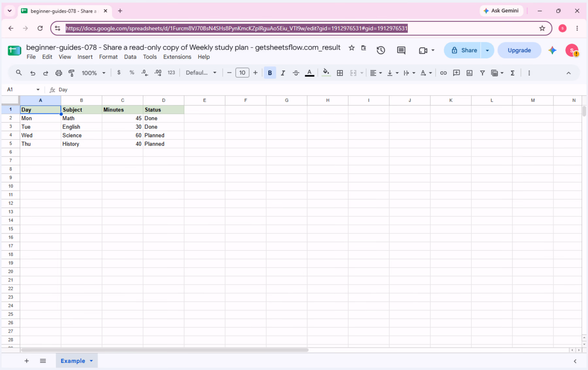Increase decimal places

pos(158,73)
